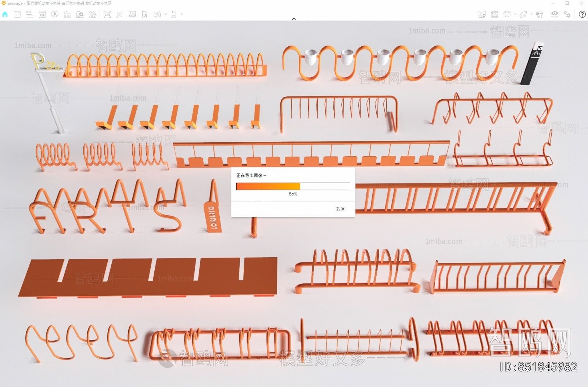Screen dimensions: 588x387
Task: Open general settings gears icon
Action: (567, 14)
